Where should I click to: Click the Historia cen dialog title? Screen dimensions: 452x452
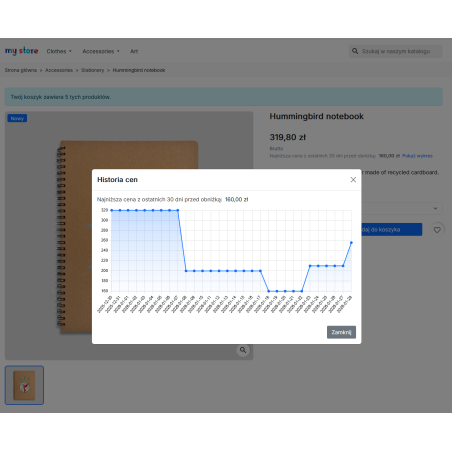click(117, 180)
